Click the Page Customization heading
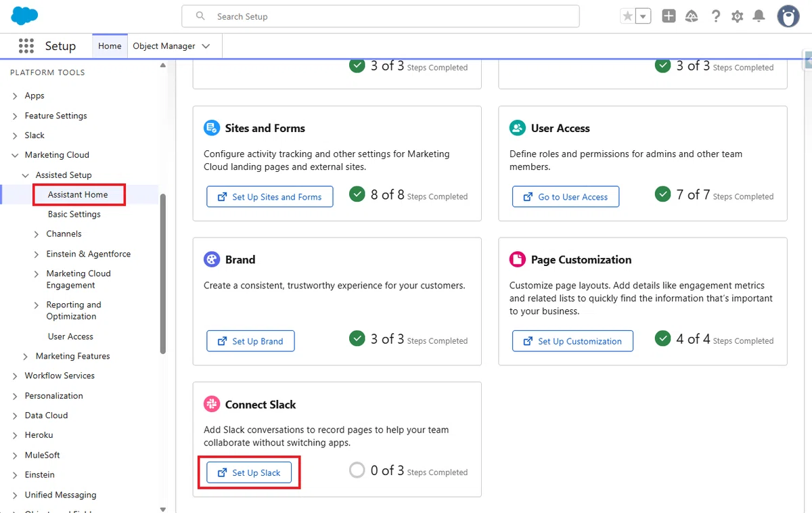Viewport: 812px width, 513px height. 581,260
